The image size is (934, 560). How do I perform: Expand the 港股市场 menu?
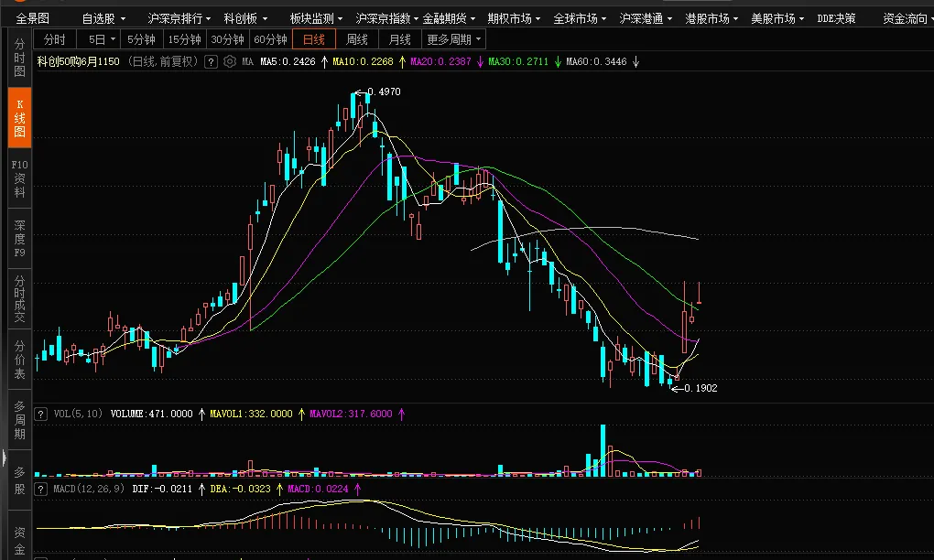tap(711, 18)
